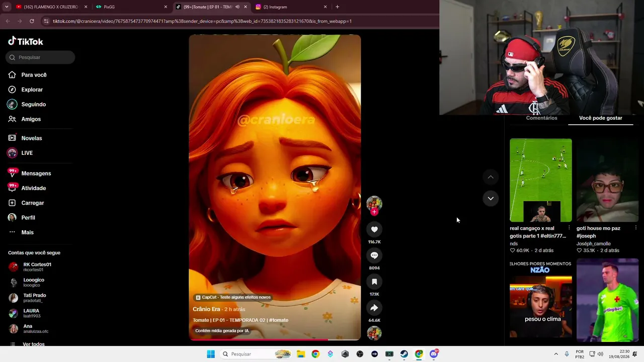Open Crânio Era's profile from the caption
The width and height of the screenshot is (644, 362).
tap(206, 309)
